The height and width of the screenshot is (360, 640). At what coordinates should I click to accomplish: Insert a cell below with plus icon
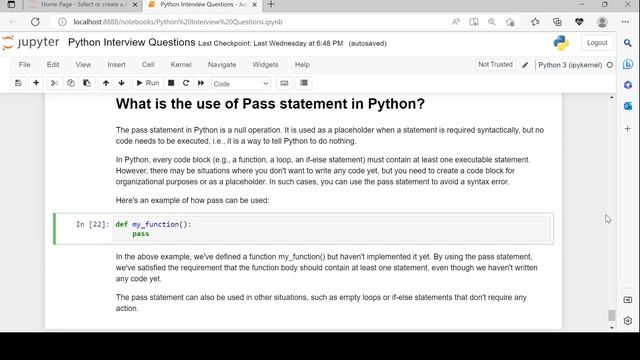[36, 83]
